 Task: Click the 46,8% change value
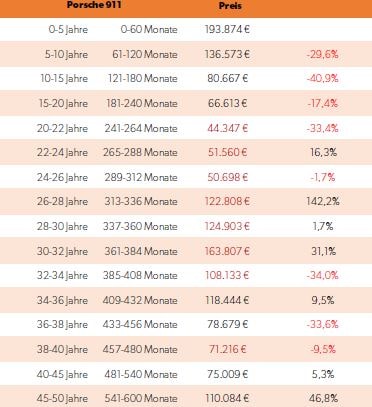323,398
